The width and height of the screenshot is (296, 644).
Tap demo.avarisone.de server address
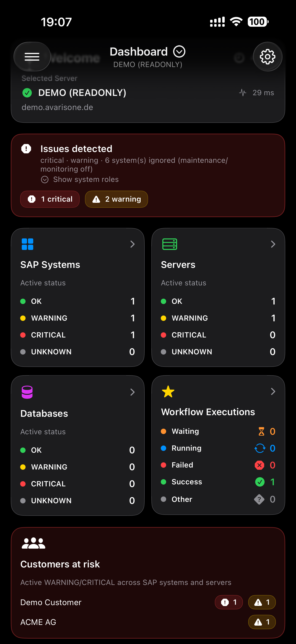coord(57,107)
